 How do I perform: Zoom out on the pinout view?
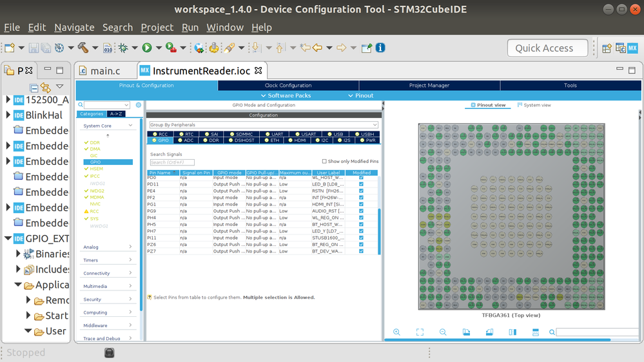pyautogui.click(x=443, y=332)
